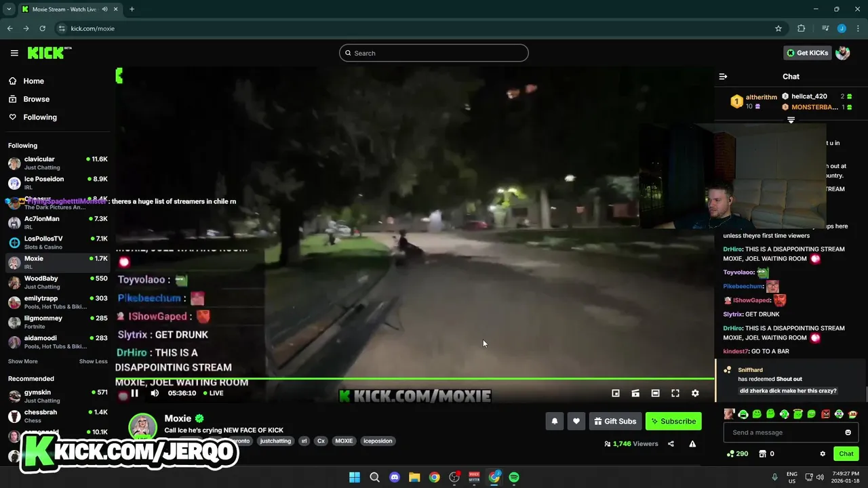
Task: Open the user profile avatar menu
Action: [843, 53]
